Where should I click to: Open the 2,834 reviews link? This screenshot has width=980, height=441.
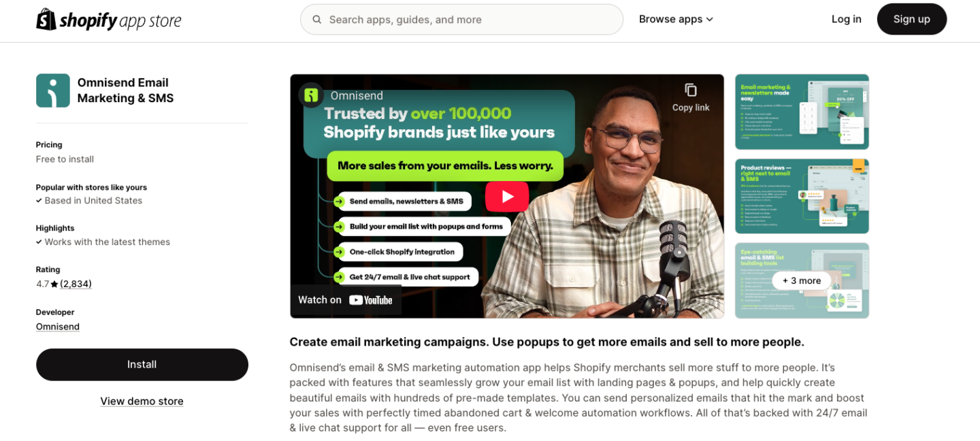[x=76, y=284]
